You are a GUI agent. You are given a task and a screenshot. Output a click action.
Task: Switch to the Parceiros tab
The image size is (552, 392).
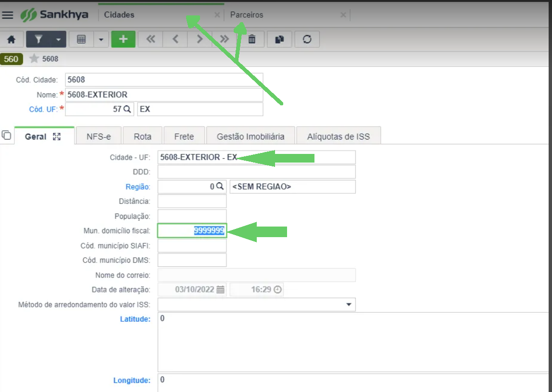tap(247, 15)
